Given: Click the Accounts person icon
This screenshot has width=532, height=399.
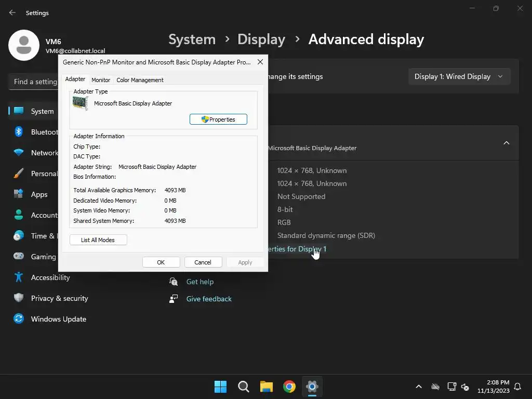Looking at the screenshot, I should 19,215.
